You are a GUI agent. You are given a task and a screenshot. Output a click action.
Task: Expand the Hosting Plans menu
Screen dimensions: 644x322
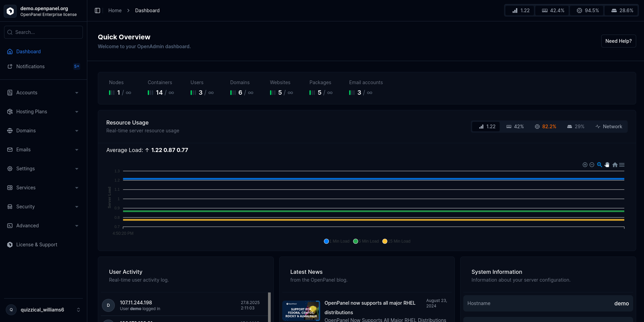[77, 112]
